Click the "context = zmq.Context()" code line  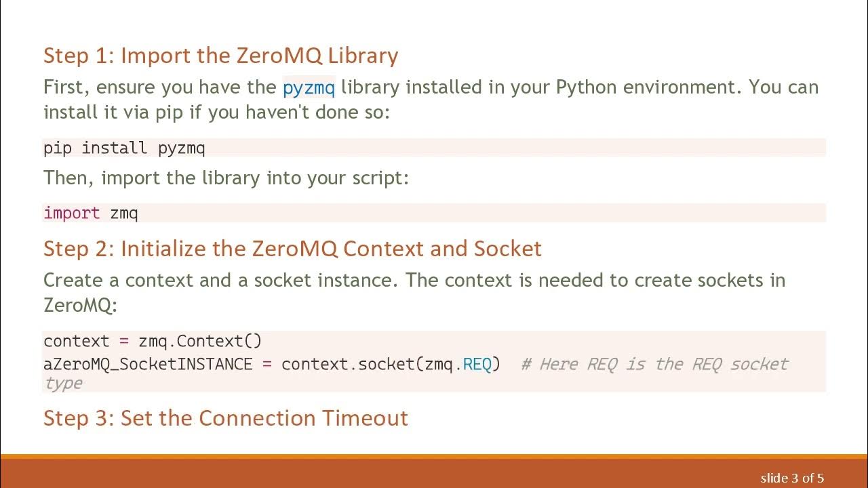coord(153,341)
